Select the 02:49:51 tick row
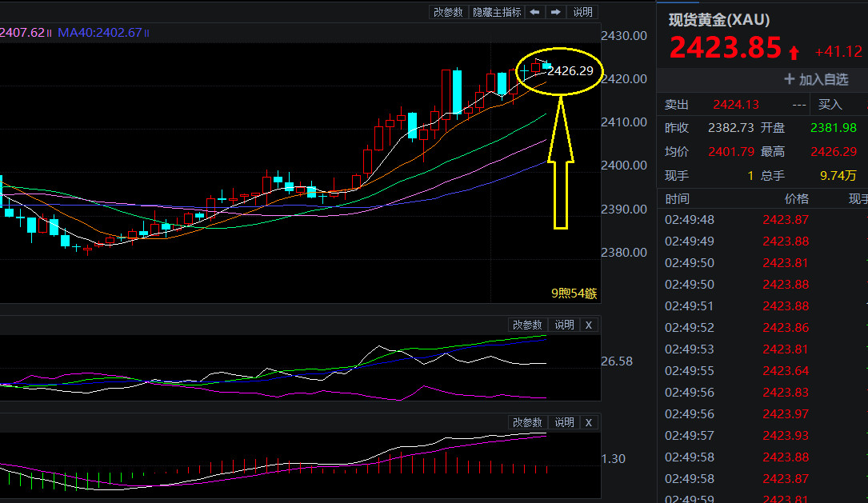 (762, 306)
